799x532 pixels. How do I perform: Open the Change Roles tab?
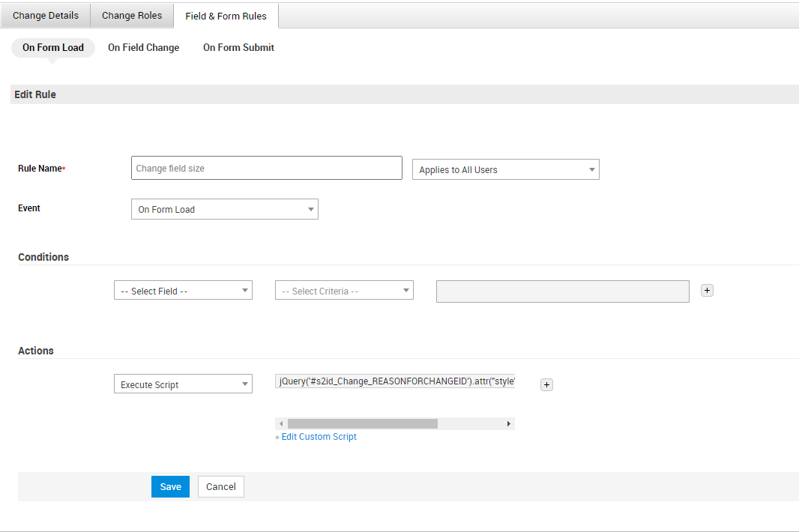click(132, 16)
